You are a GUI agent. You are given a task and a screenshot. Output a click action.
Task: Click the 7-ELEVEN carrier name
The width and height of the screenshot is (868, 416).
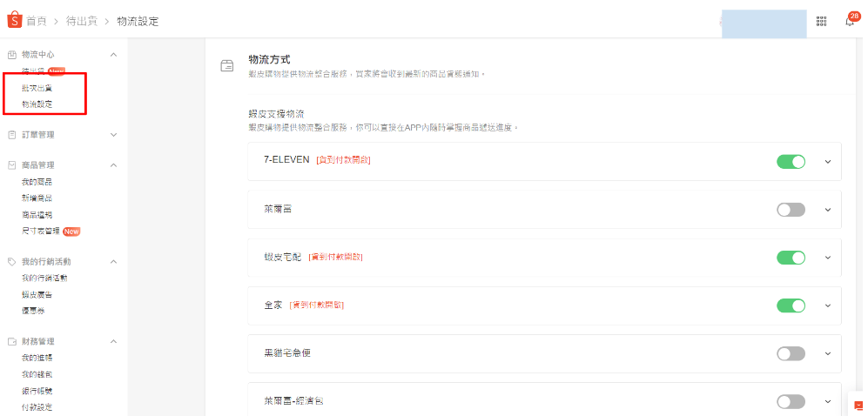click(x=286, y=160)
